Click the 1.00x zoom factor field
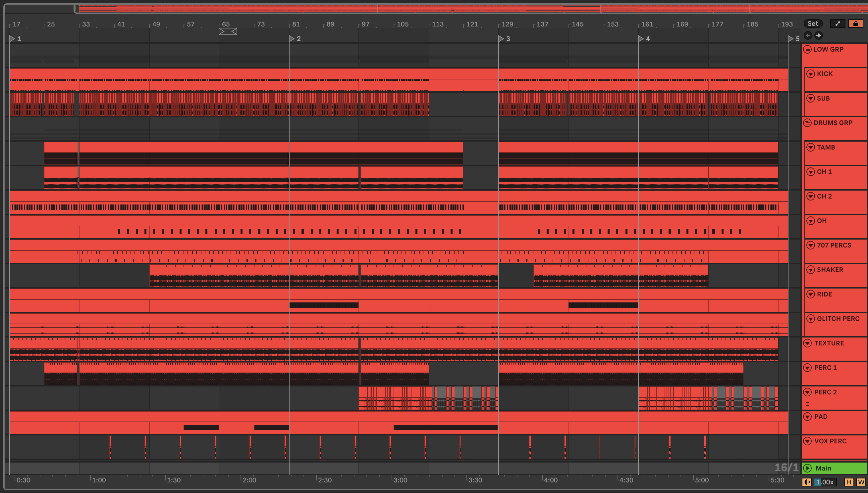Screen dimensions: 868x493 [x=825, y=482]
